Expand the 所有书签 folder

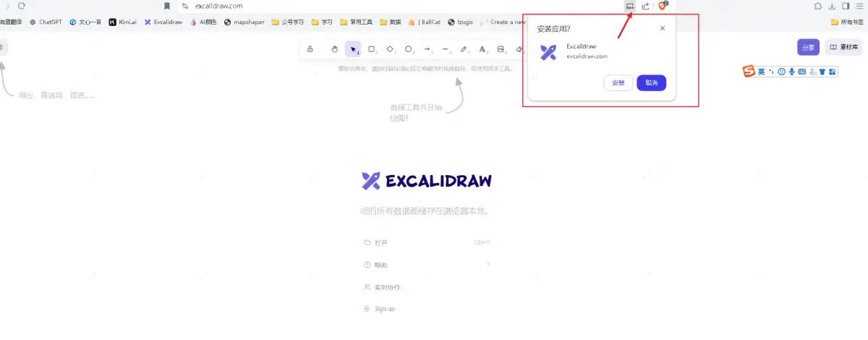click(847, 22)
